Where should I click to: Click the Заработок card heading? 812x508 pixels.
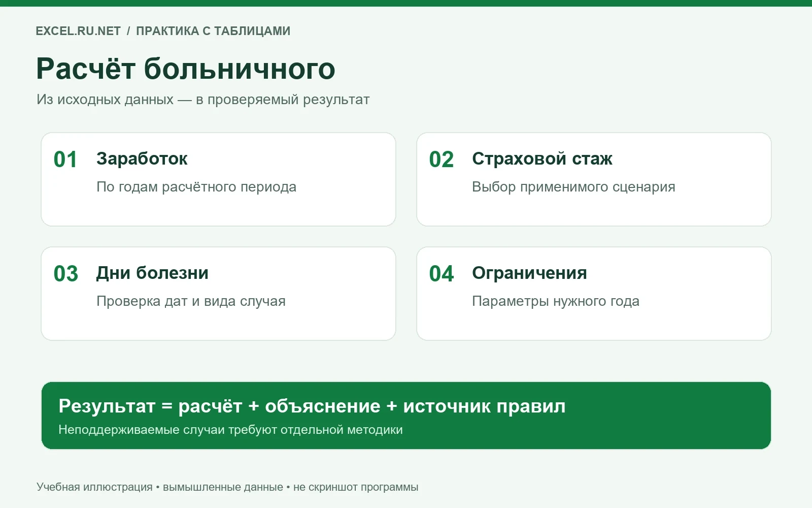tap(142, 158)
